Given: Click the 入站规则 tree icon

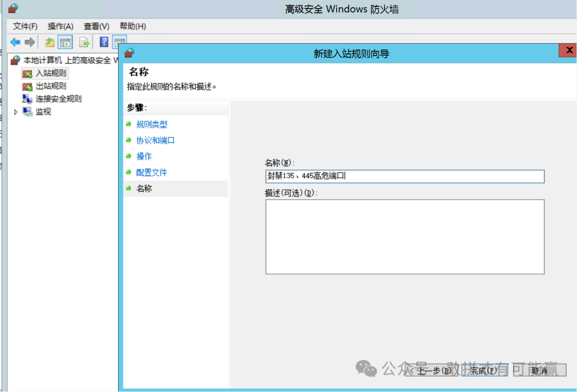Looking at the screenshot, I should [x=27, y=74].
